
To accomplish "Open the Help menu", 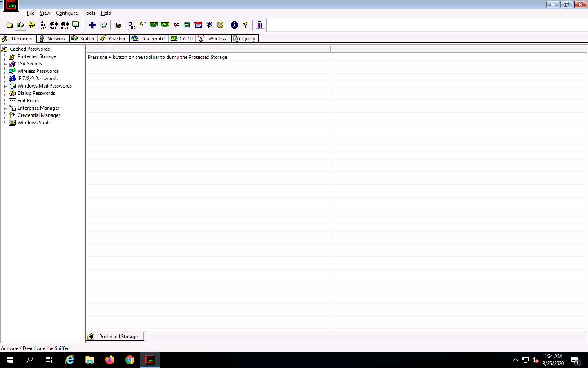I will 106,13.
